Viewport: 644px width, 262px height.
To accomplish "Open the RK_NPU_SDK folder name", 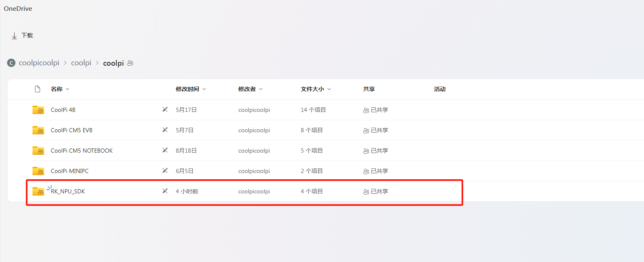I will 68,191.
